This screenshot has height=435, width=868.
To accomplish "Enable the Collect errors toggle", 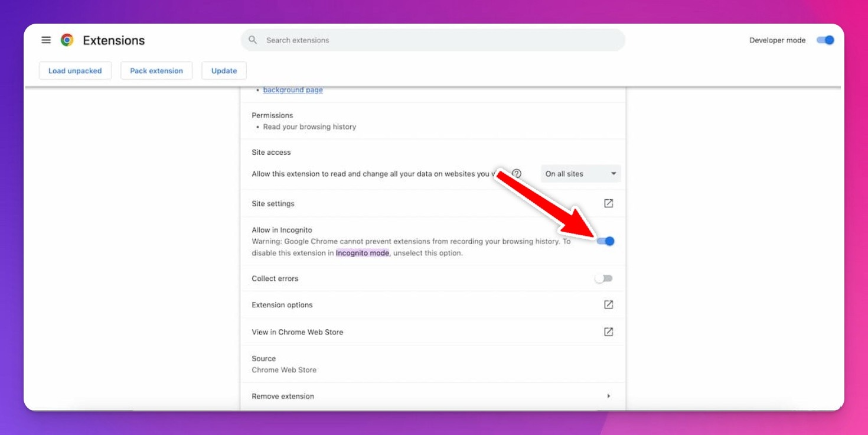I will [x=603, y=278].
